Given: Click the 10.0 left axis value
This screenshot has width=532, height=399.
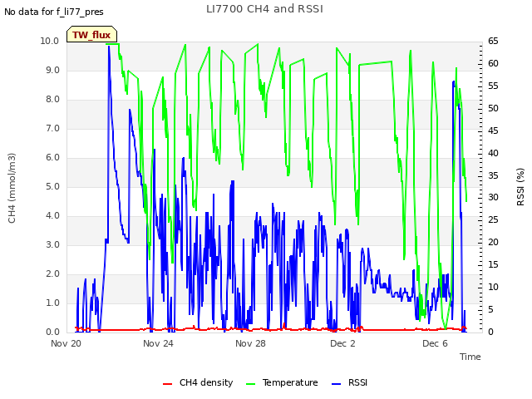Looking at the screenshot, I should click(x=50, y=41).
